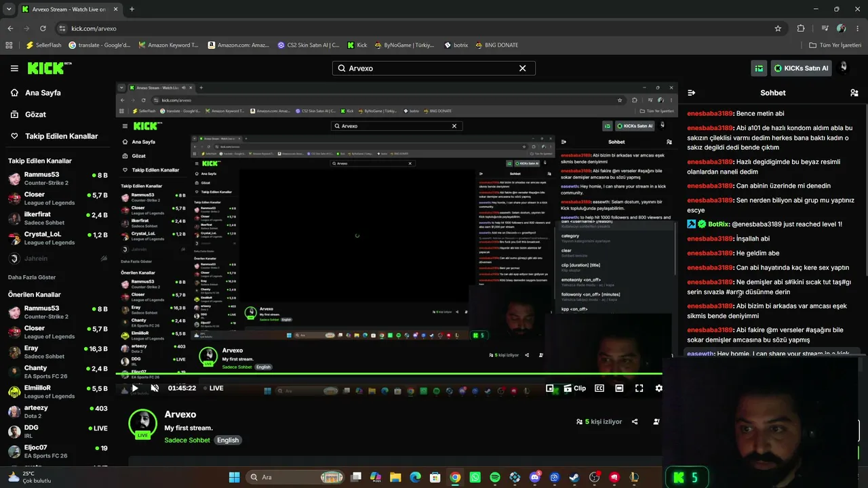Open Chrome apps grid shortcut
This screenshot has width=868, height=488.
pos(9,45)
